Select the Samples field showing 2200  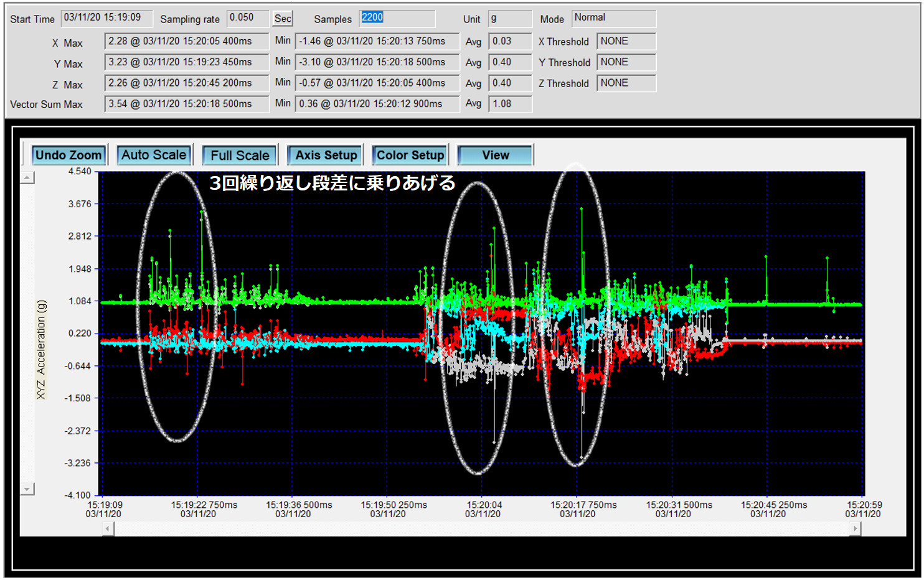pyautogui.click(x=397, y=18)
